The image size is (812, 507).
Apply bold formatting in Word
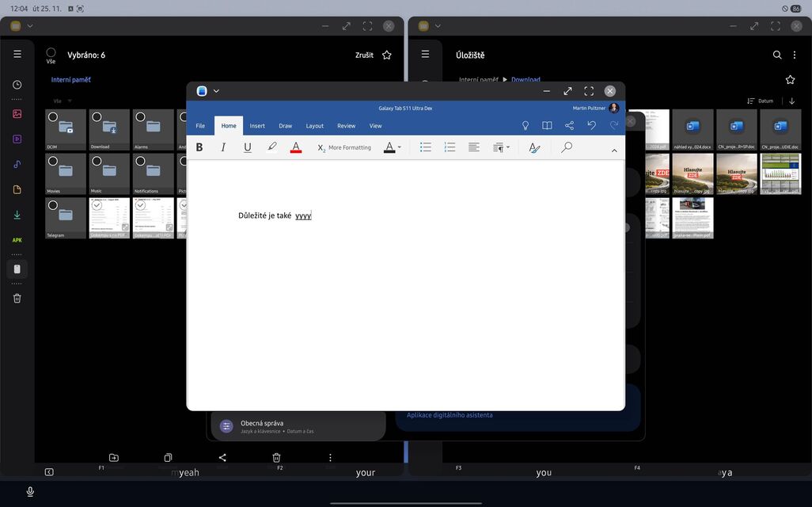199,147
